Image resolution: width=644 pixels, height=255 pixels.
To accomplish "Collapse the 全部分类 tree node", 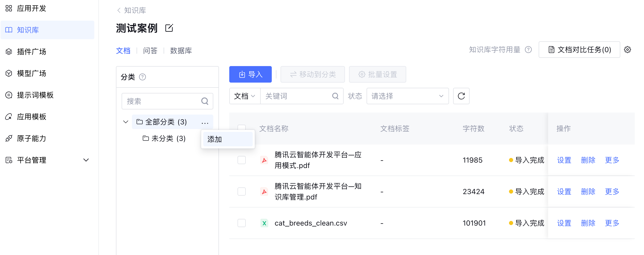I will click(x=126, y=122).
